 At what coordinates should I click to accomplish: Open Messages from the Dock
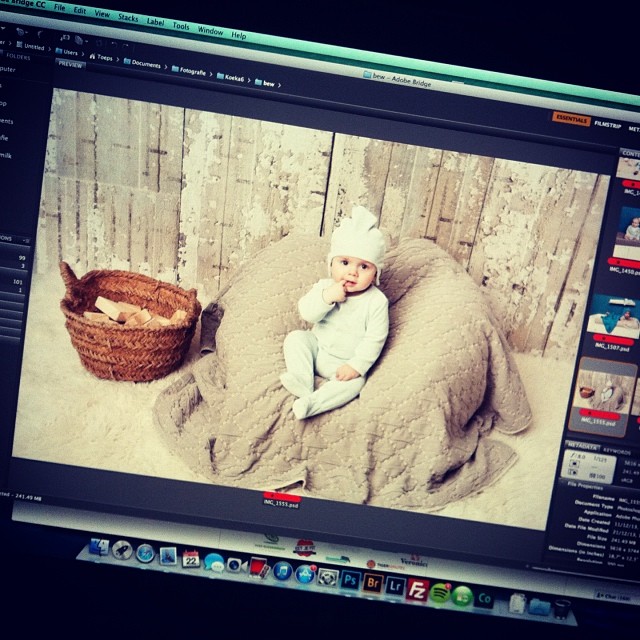(x=214, y=562)
